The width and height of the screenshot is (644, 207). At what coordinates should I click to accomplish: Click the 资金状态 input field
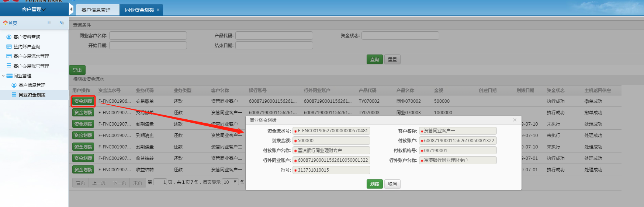400,35
